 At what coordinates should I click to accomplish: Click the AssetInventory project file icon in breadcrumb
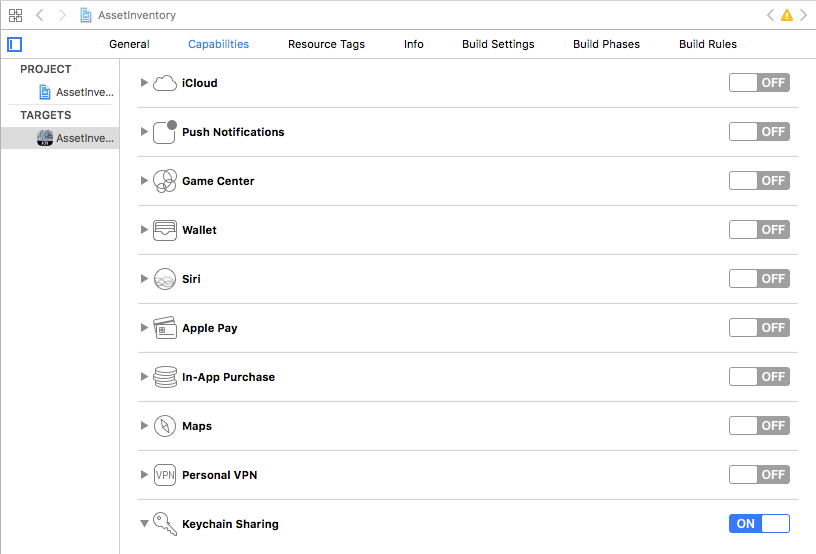86,15
